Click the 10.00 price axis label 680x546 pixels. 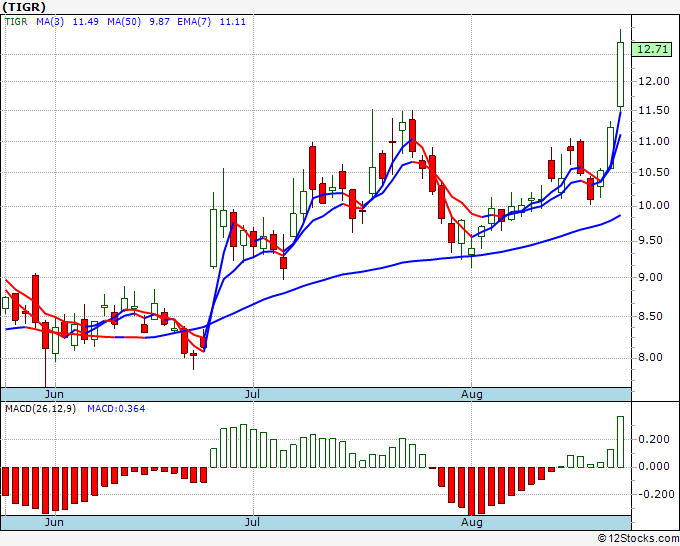[x=654, y=206]
